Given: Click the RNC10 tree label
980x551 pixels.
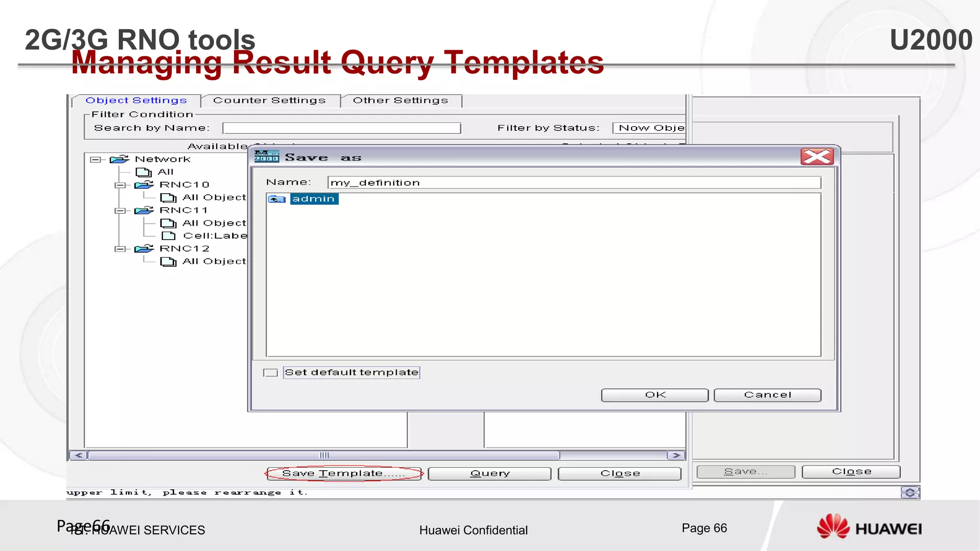Looking at the screenshot, I should [x=184, y=185].
